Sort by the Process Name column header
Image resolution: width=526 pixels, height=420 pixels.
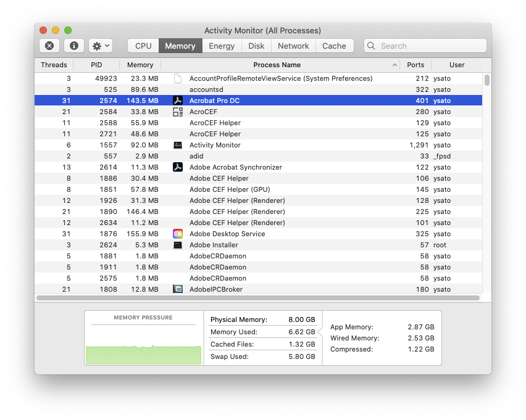[x=277, y=65]
